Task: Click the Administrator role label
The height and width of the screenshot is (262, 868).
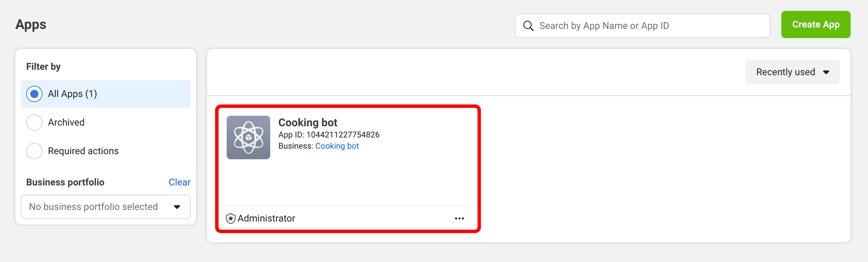Action: (266, 218)
